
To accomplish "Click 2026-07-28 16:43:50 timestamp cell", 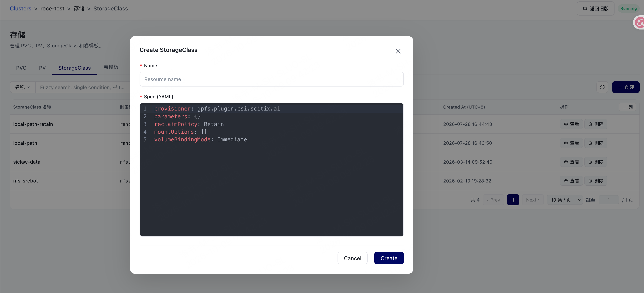I will [467, 143].
